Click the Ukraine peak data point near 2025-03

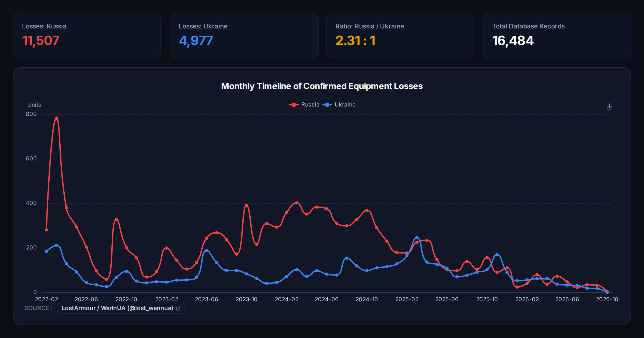(x=417, y=238)
